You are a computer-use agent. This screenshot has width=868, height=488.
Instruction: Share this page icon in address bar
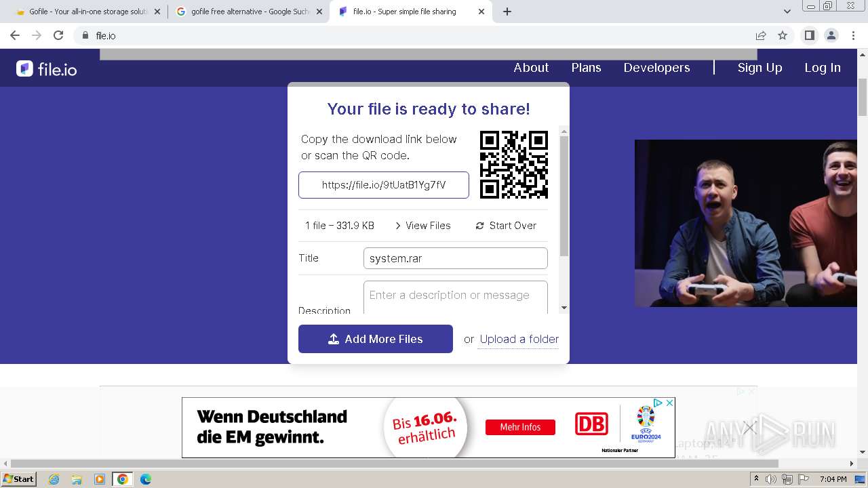point(761,35)
